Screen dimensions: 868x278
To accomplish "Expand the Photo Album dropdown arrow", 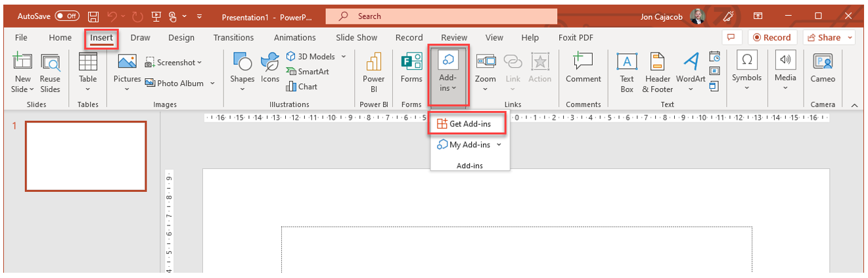I will 212,83.
